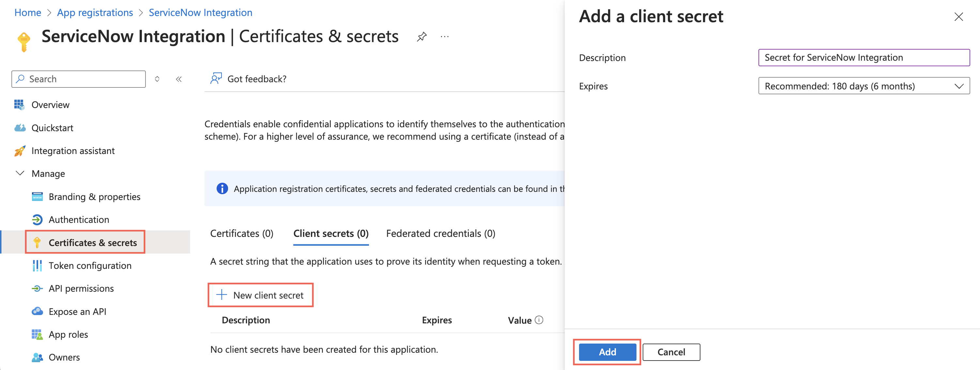Click the Manage section label
This screenshot has width=980, height=370.
coord(48,174)
